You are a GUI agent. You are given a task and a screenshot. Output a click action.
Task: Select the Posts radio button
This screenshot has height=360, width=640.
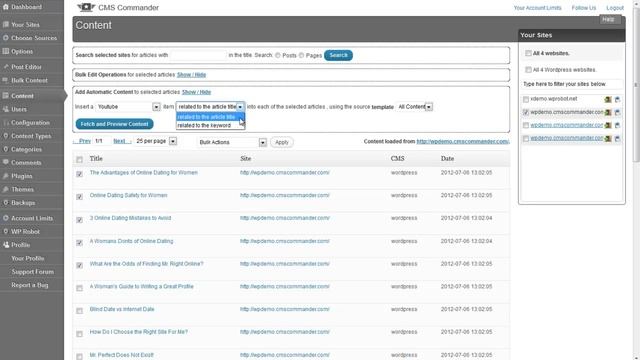pyautogui.click(x=278, y=55)
